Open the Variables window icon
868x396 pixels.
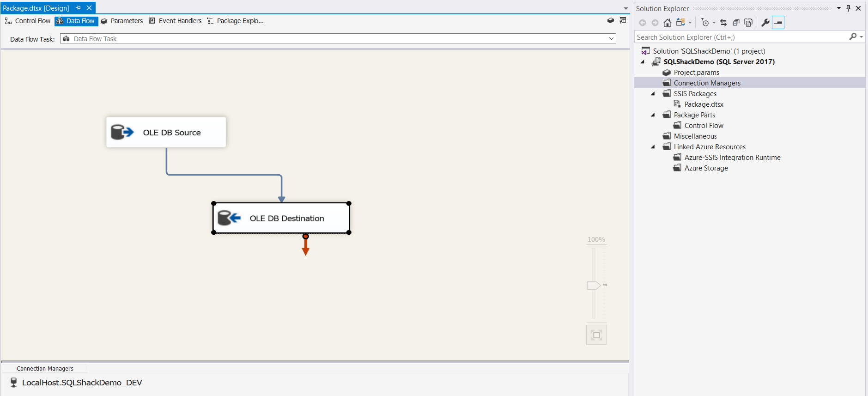623,20
